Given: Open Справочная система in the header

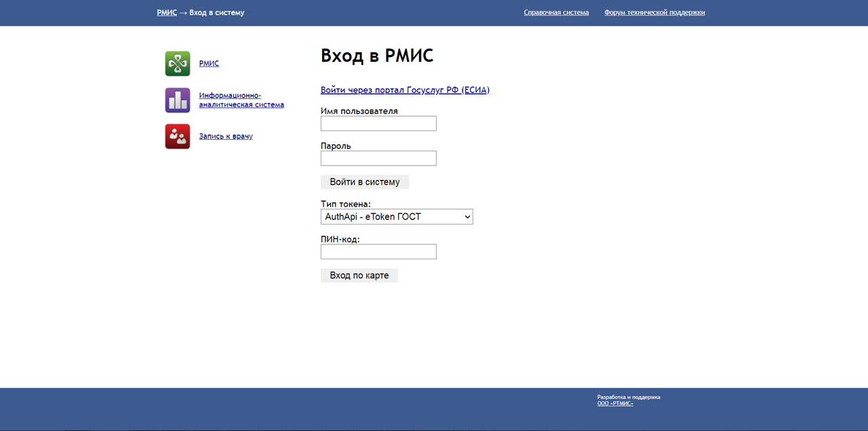Looking at the screenshot, I should click(x=556, y=13).
